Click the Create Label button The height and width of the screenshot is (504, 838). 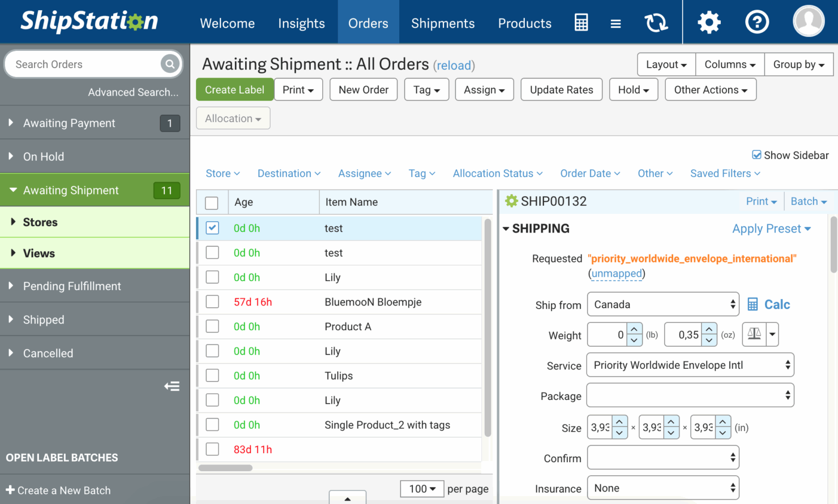[234, 89]
